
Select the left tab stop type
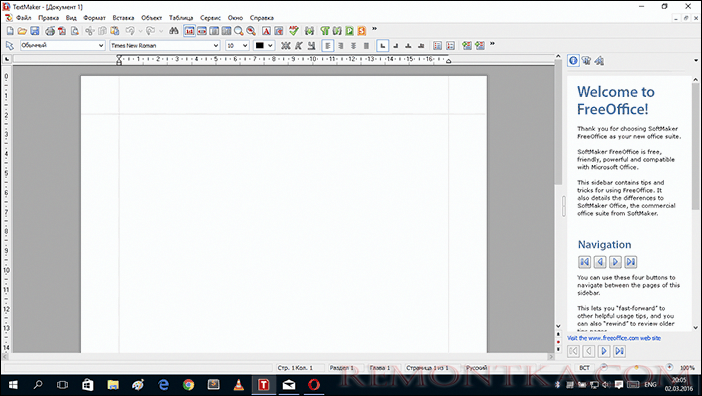tap(382, 45)
